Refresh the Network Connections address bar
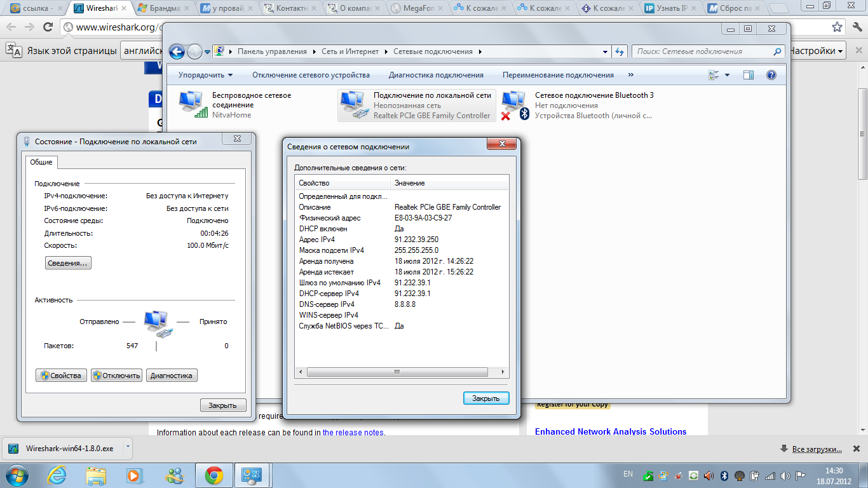The width and height of the screenshot is (868, 488). [620, 51]
